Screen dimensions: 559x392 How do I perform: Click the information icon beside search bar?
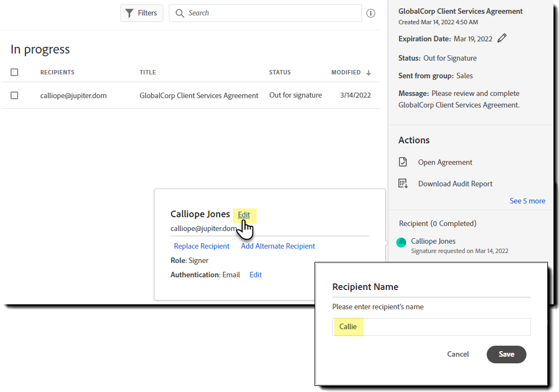(371, 13)
